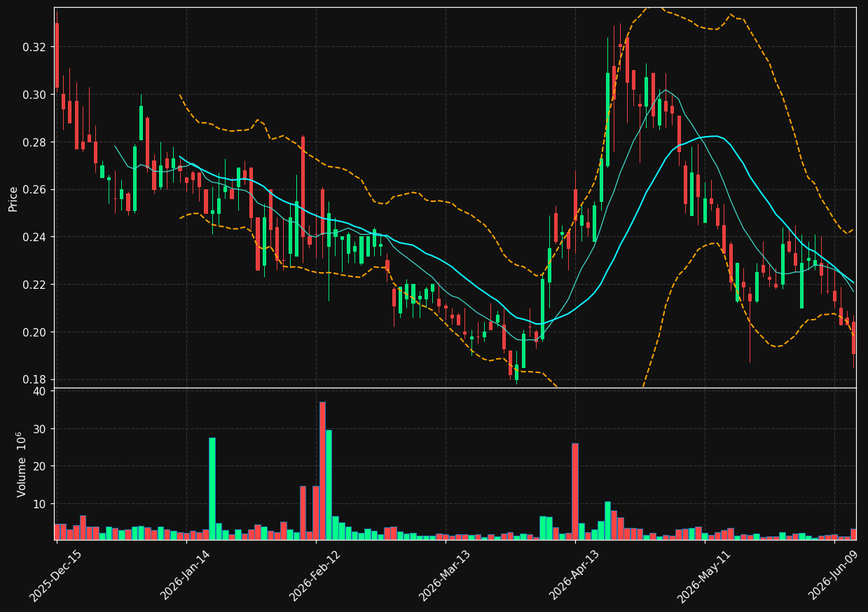Click the 2026-Apr-13 date label
This screenshot has width=868, height=612.
click(575, 576)
